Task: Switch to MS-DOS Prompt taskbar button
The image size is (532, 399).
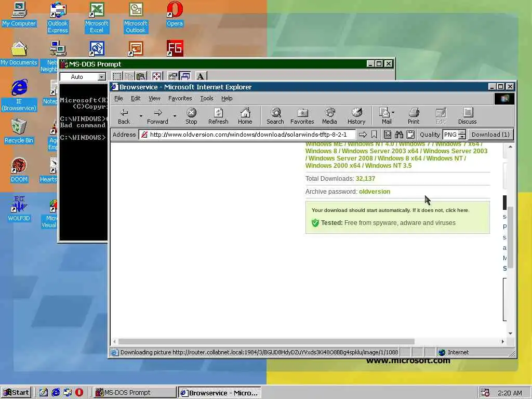Action: click(135, 393)
